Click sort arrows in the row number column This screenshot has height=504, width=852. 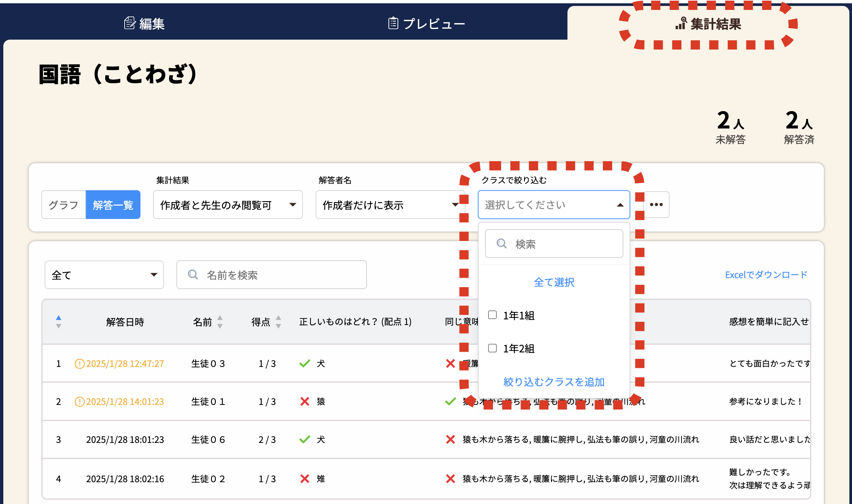[x=58, y=322]
